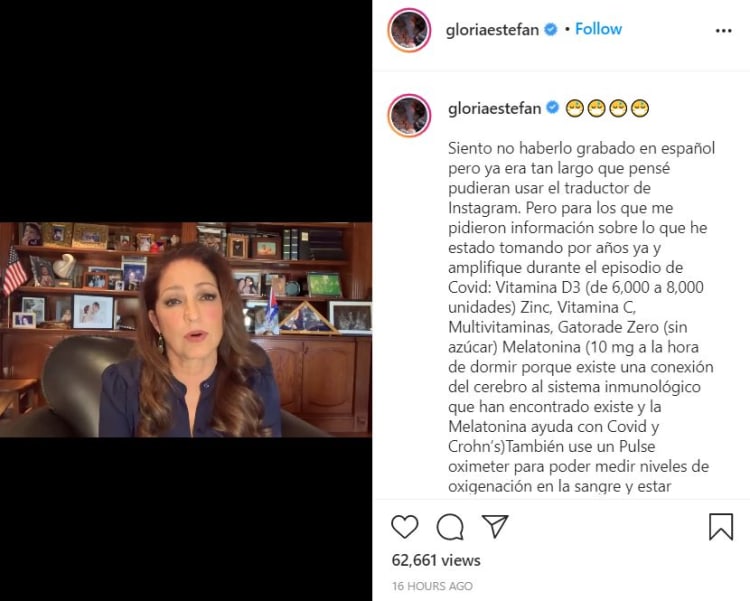Open gloriaestefan username in caption

494,109
